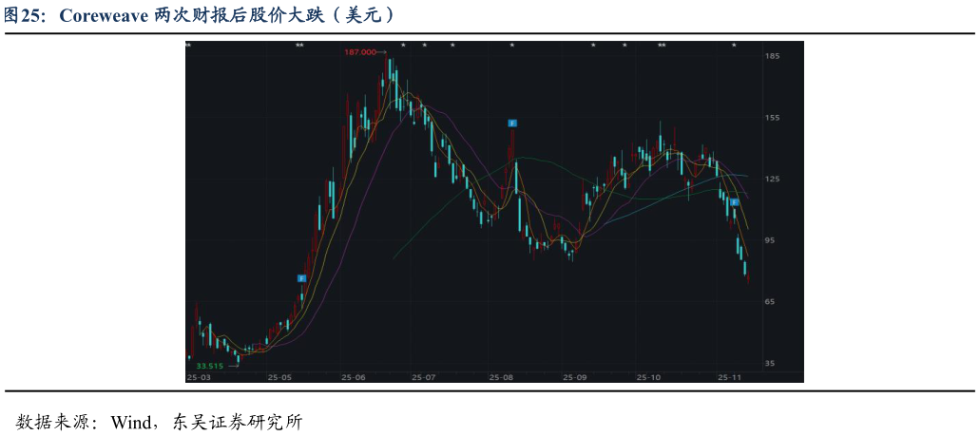Click the 25-07 date axis label
The height and width of the screenshot is (436, 980).
point(423,377)
